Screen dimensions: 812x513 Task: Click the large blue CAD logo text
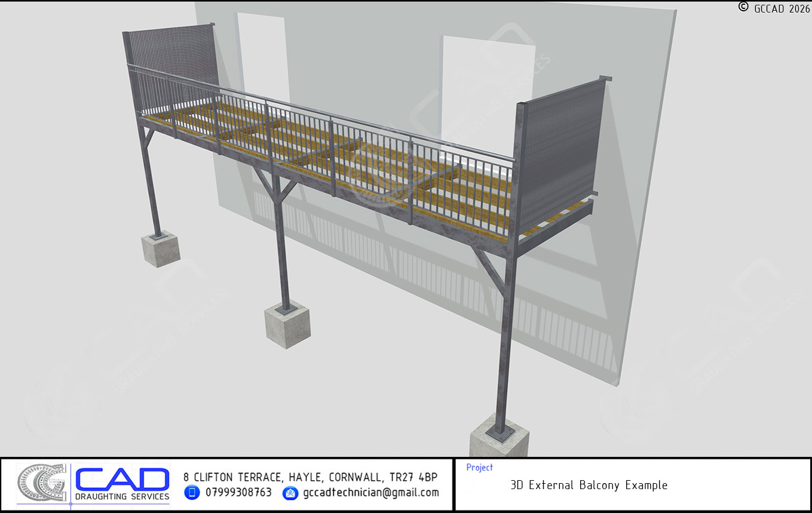pyautogui.click(x=122, y=479)
